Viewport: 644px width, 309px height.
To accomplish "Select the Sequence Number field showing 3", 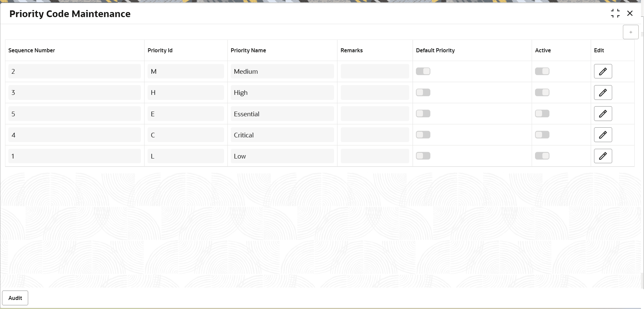I will tap(74, 92).
